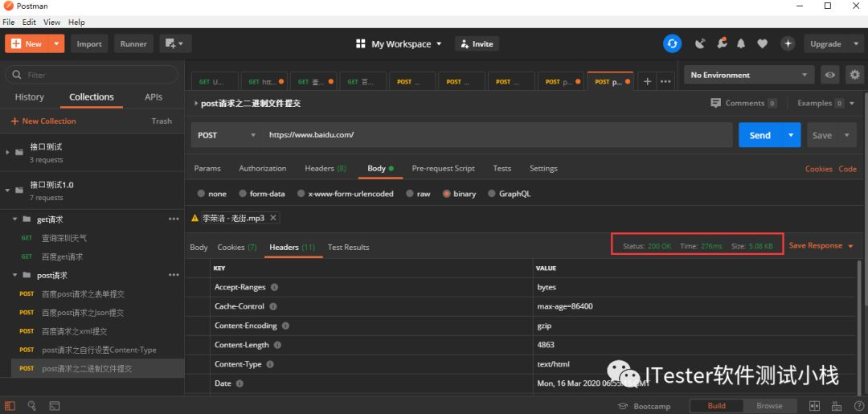Image resolution: width=868 pixels, height=414 pixels.
Task: Open the Postman console icon
Action: click(55, 406)
